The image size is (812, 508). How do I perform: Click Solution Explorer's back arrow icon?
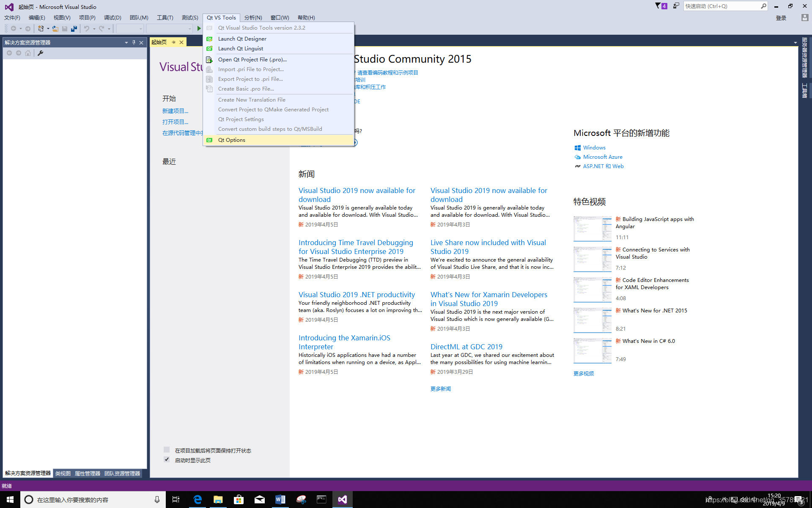[9, 53]
